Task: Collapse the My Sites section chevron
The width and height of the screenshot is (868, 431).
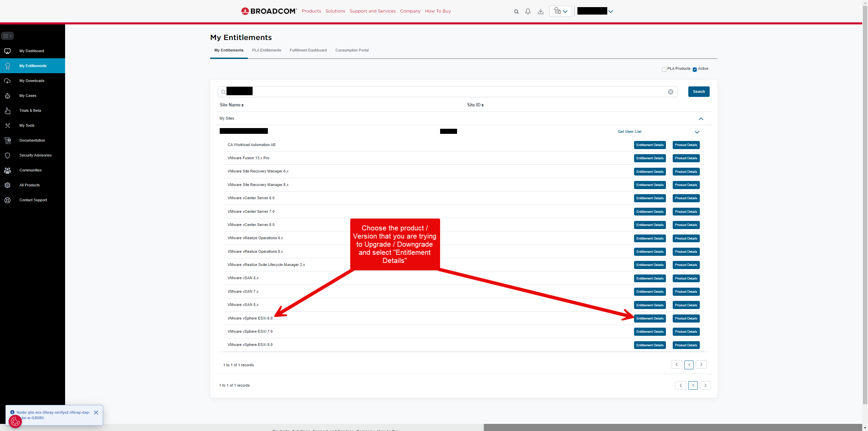Action: click(701, 119)
